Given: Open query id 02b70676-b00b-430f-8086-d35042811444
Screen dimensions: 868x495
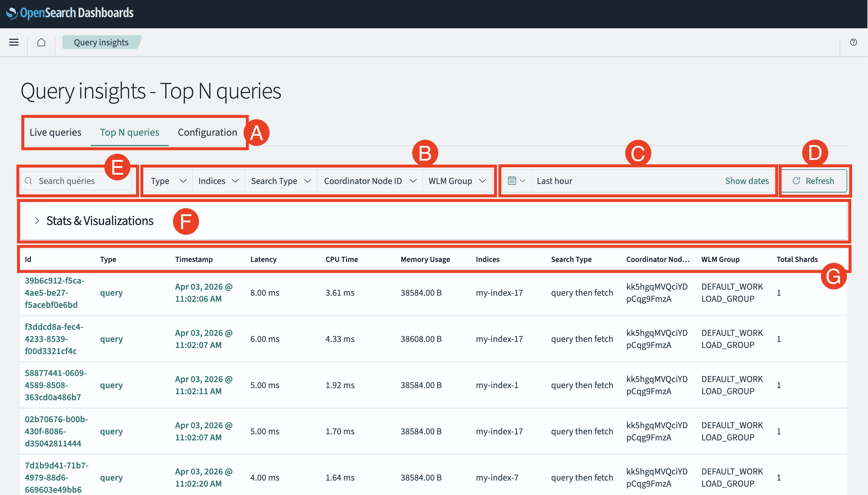Looking at the screenshot, I should [x=56, y=431].
